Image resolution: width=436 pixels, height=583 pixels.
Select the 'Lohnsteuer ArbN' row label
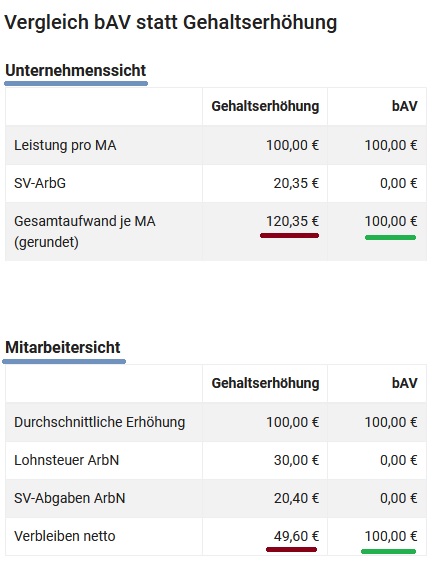[x=67, y=460]
